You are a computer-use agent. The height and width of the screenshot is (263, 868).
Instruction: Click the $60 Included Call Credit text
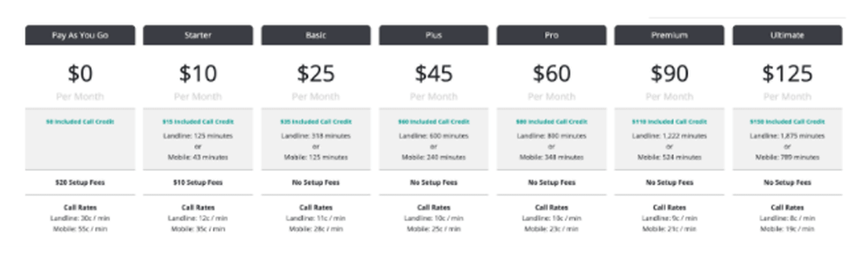pyautogui.click(x=434, y=122)
